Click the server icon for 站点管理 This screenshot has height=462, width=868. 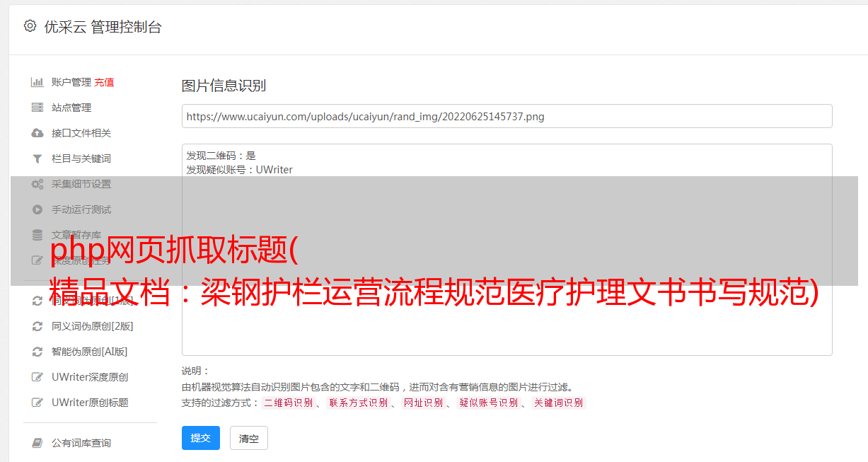[x=37, y=108]
